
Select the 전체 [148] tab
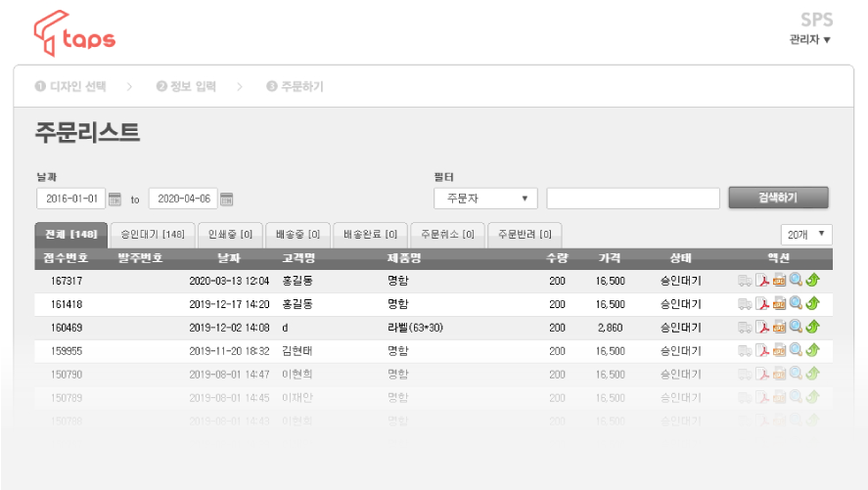point(71,235)
